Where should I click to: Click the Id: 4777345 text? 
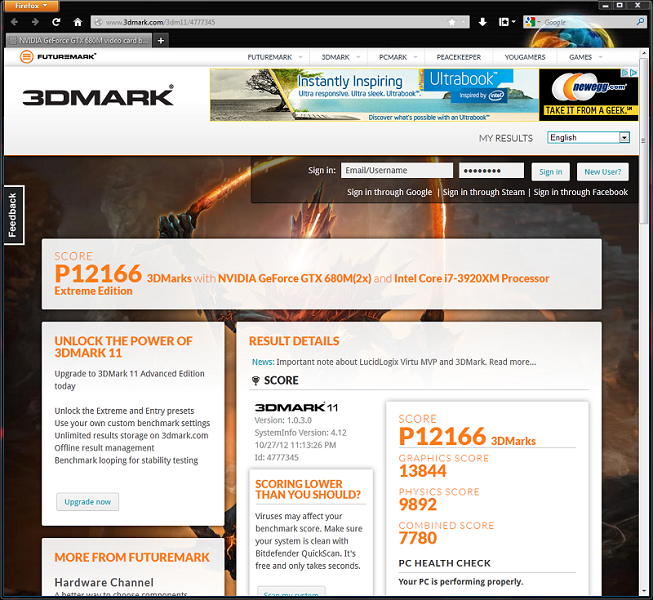point(277,457)
